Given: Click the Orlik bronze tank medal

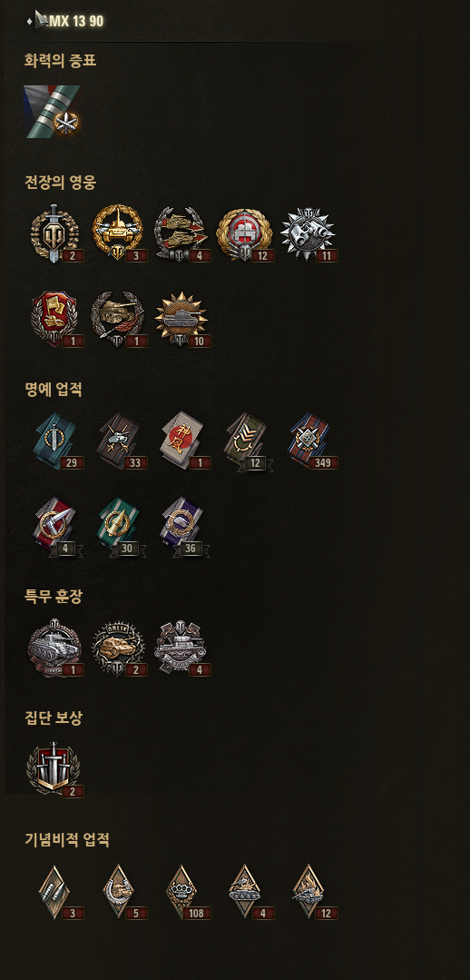Looking at the screenshot, I should coord(119,648).
